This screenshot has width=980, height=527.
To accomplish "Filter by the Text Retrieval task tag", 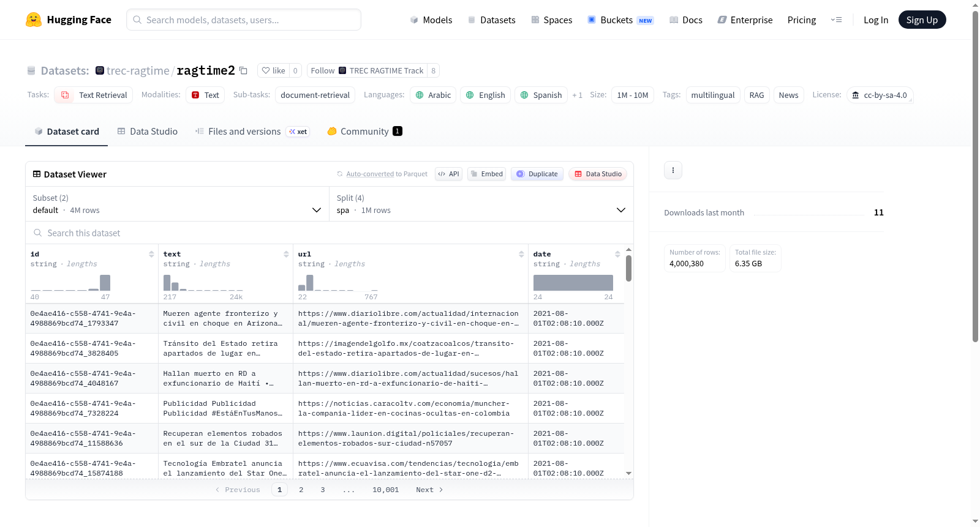I will click(x=94, y=95).
